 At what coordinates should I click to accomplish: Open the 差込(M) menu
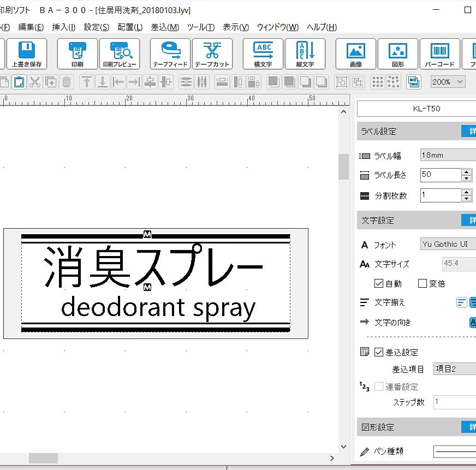click(165, 27)
